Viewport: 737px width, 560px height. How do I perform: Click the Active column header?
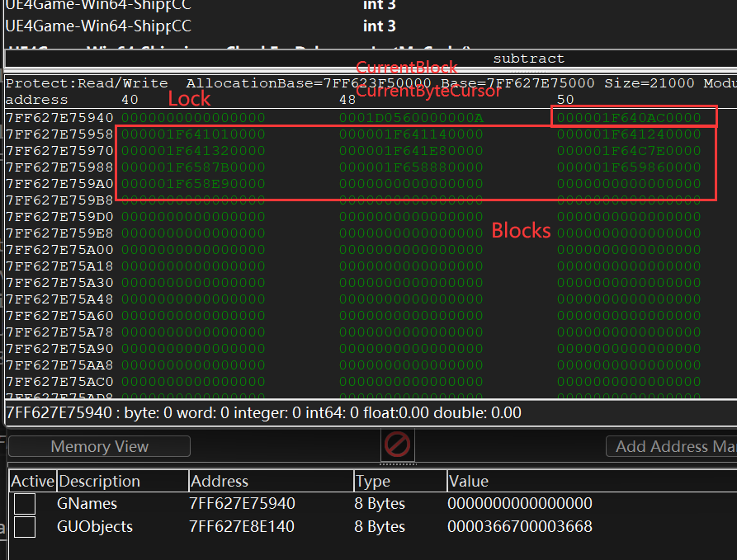[32, 481]
